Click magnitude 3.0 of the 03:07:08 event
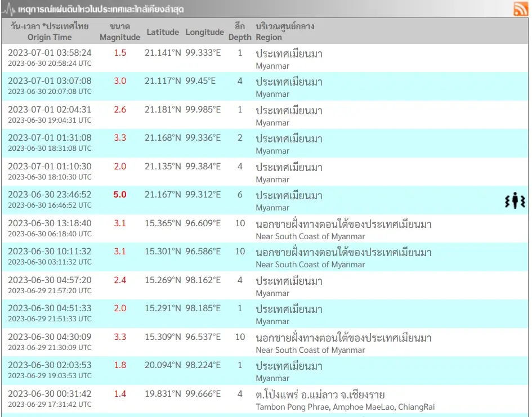Screen dimensions: 532x417 (x=120, y=80)
